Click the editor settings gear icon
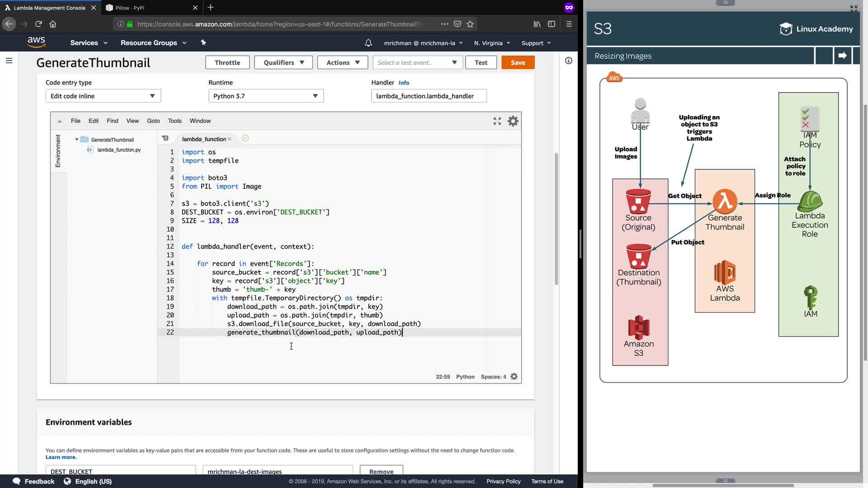 (x=513, y=121)
